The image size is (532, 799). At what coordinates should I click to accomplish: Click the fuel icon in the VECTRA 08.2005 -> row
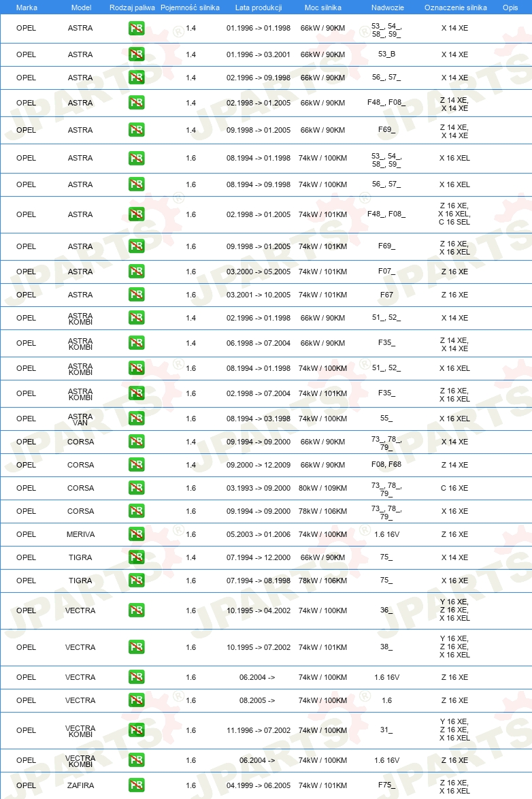(x=136, y=700)
